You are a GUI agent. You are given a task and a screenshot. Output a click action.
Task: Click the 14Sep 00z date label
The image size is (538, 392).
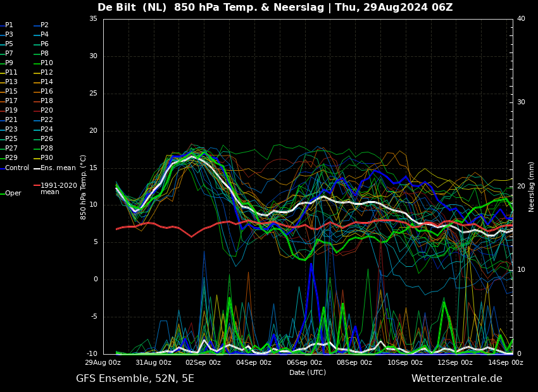click(x=506, y=363)
